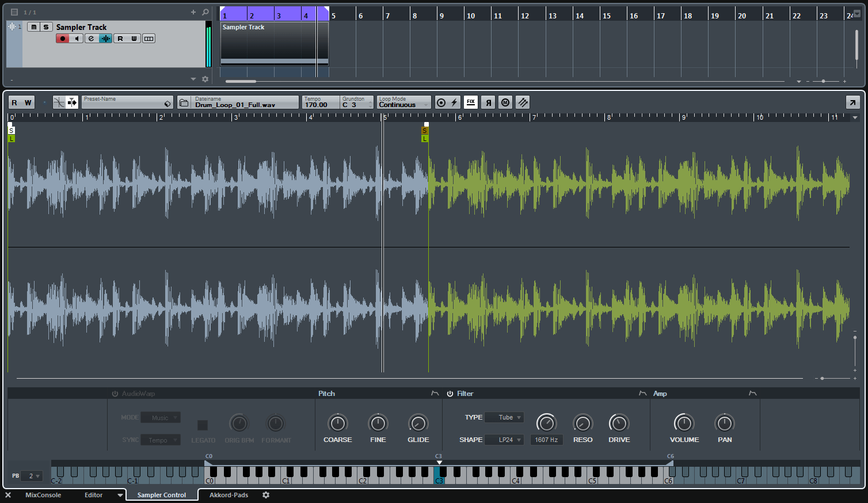This screenshot has height=503, width=868.
Task: Open the filter TYPE Tube dropdown
Action: tap(504, 418)
